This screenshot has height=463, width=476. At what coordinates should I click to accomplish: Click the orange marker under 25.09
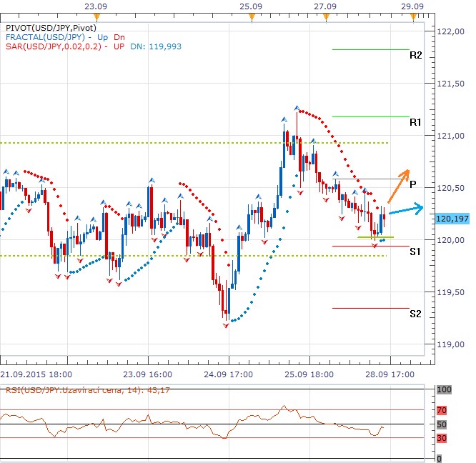pos(247,17)
